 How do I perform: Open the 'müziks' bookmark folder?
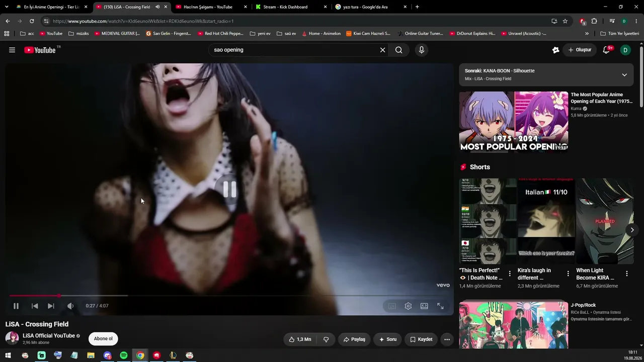pyautogui.click(x=78, y=34)
